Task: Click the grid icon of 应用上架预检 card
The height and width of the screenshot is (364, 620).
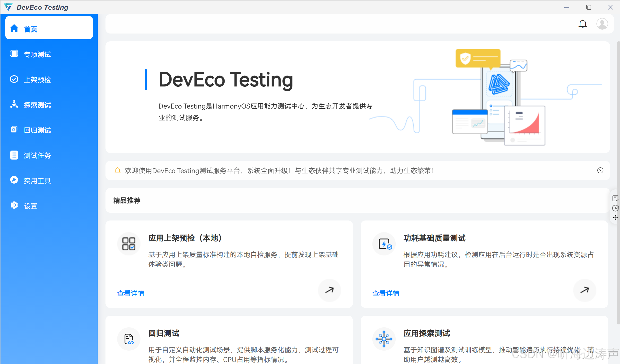Action: [x=129, y=244]
